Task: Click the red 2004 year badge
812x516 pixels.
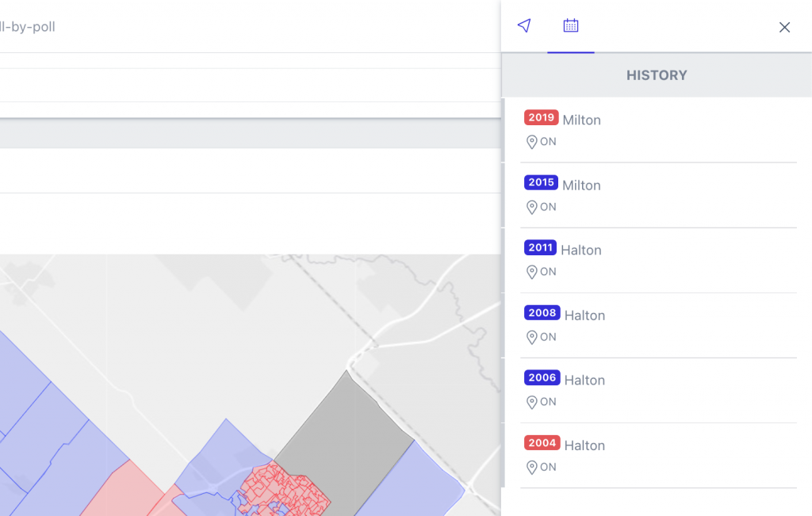Action: point(542,443)
